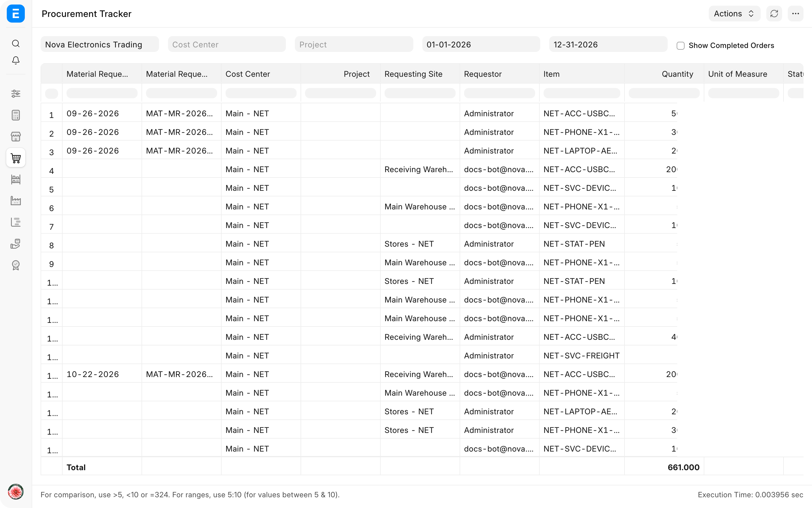The image size is (812, 508).
Task: Click the Project column header
Action: [341, 74]
